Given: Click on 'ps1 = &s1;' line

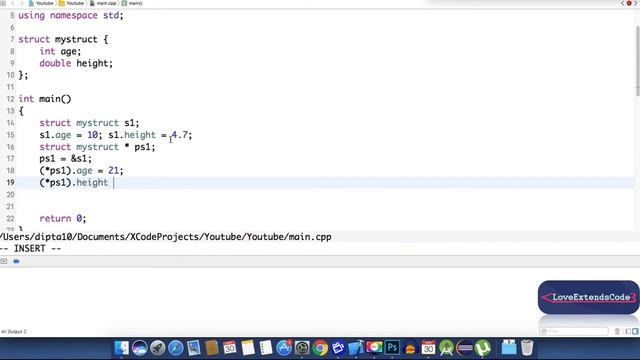Looking at the screenshot, I should pyautogui.click(x=66, y=158).
